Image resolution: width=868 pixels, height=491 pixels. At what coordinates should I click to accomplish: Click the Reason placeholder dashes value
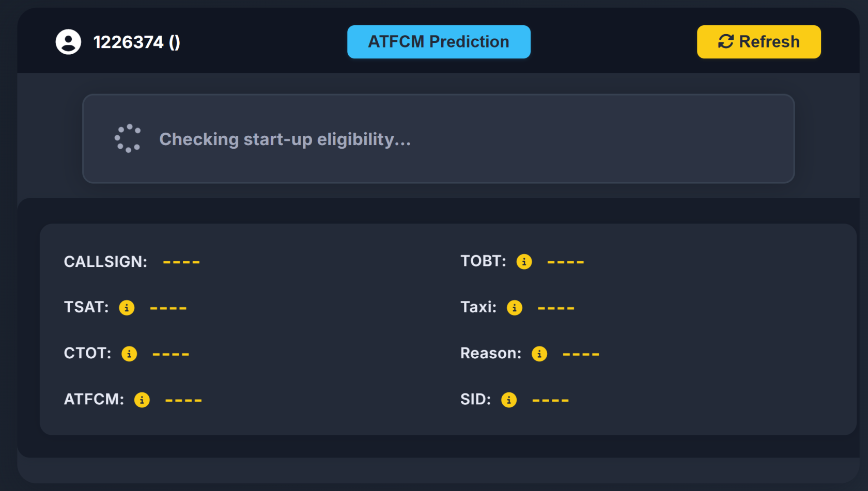pyautogui.click(x=581, y=354)
